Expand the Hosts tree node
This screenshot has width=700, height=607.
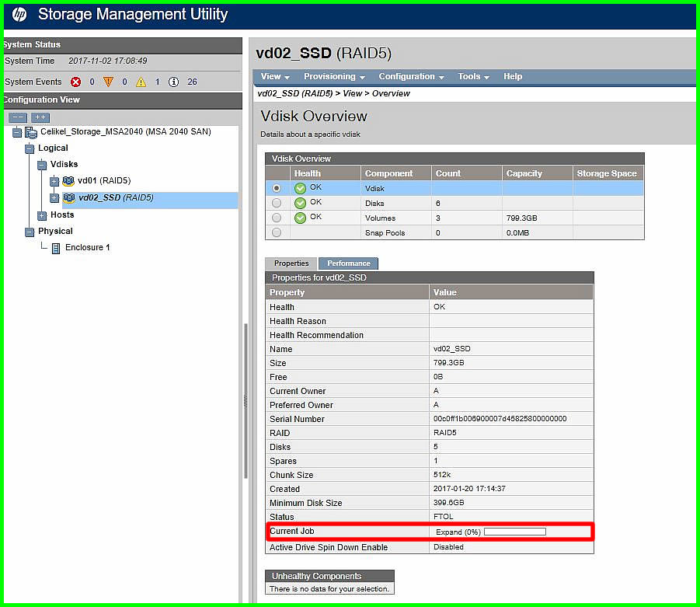click(42, 215)
